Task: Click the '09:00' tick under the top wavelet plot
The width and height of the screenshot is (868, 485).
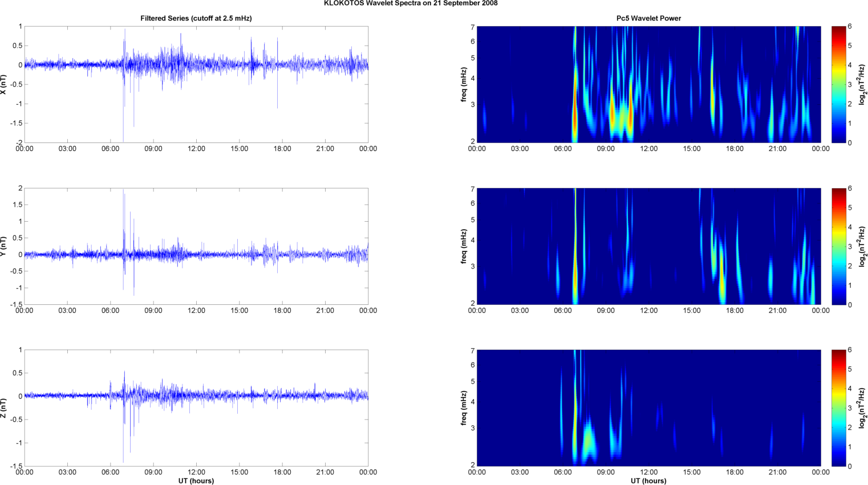Action: pyautogui.click(x=606, y=149)
